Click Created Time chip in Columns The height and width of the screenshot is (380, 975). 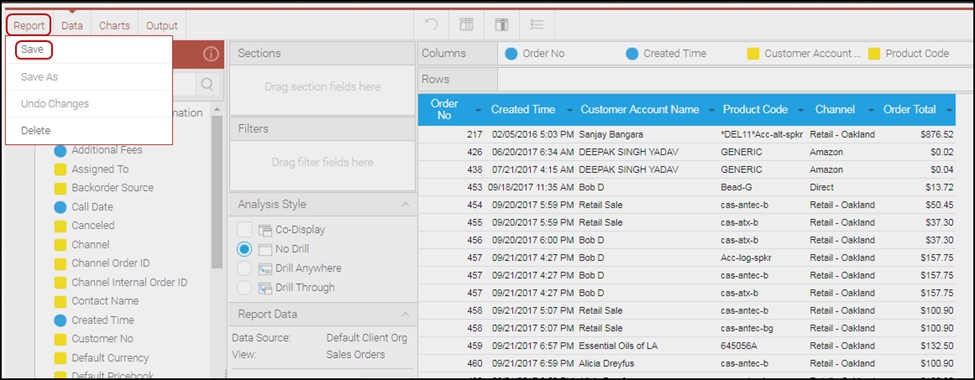pos(666,53)
